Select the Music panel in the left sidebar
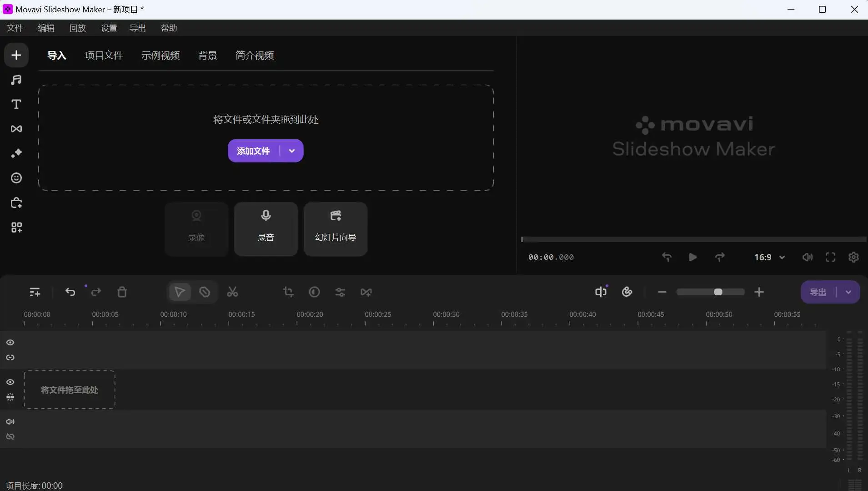This screenshot has width=868, height=491. (16, 80)
